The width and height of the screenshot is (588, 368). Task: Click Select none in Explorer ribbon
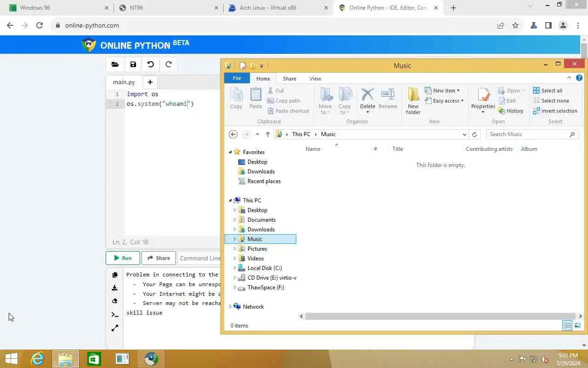551,101
